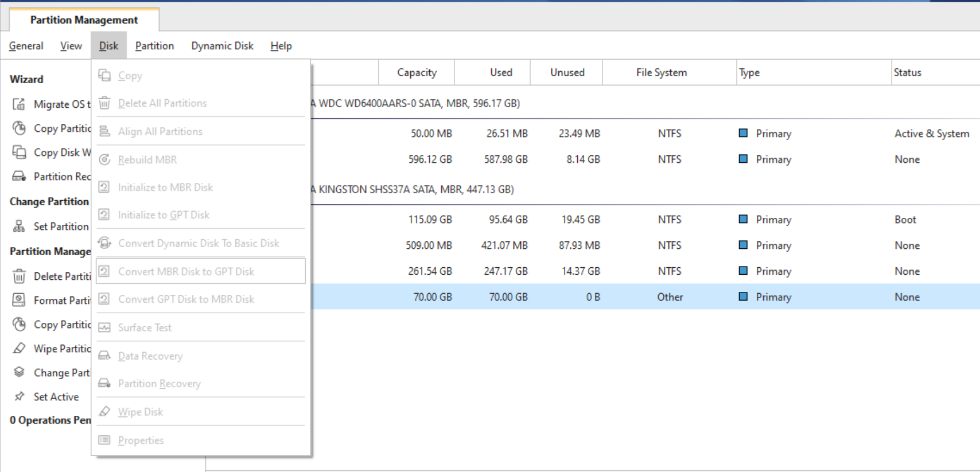This screenshot has height=472, width=980.
Task: Click the Data Recovery icon
Action: click(104, 356)
